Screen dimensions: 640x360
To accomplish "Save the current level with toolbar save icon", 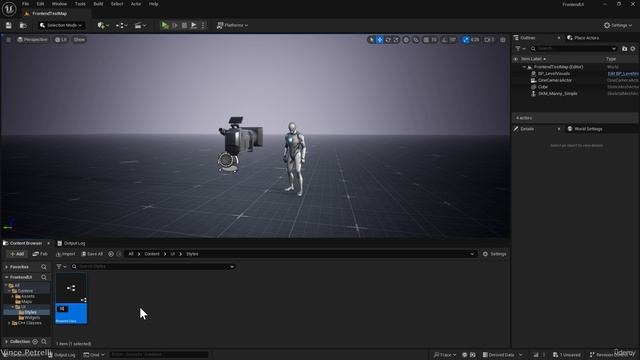I will coord(9,25).
